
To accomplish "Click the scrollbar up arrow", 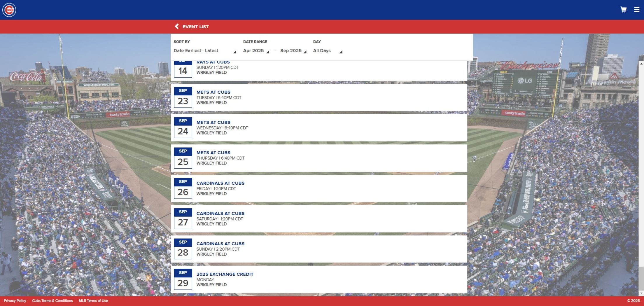I will coord(641,64).
